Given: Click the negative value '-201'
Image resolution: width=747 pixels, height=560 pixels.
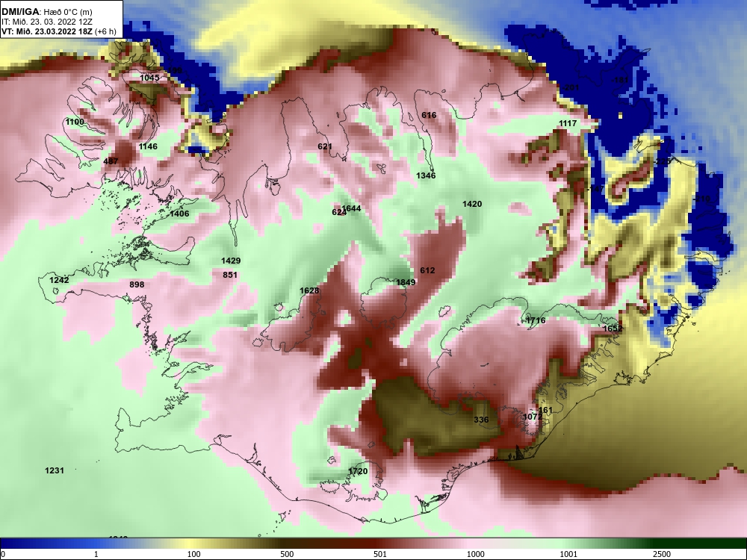Looking at the screenshot, I should pos(570,87).
